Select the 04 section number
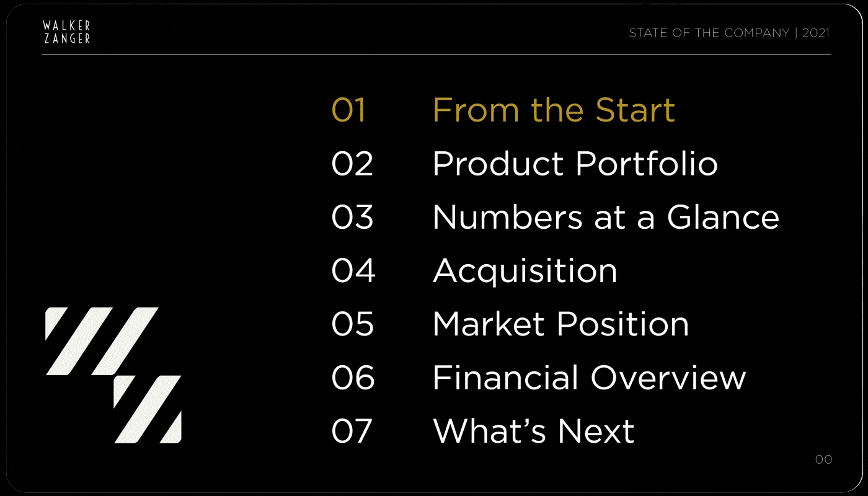The image size is (868, 496). (x=353, y=270)
